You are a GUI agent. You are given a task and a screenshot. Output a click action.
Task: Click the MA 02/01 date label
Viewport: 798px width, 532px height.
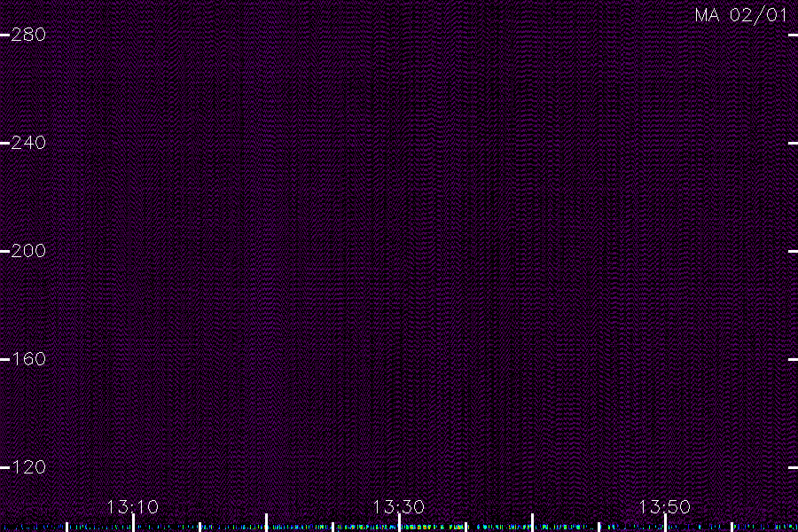click(x=741, y=15)
